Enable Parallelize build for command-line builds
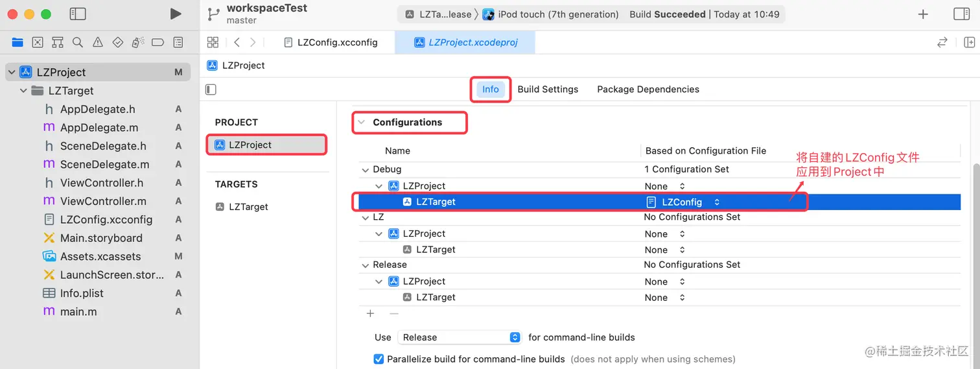This screenshot has height=369, width=980. 379,359
